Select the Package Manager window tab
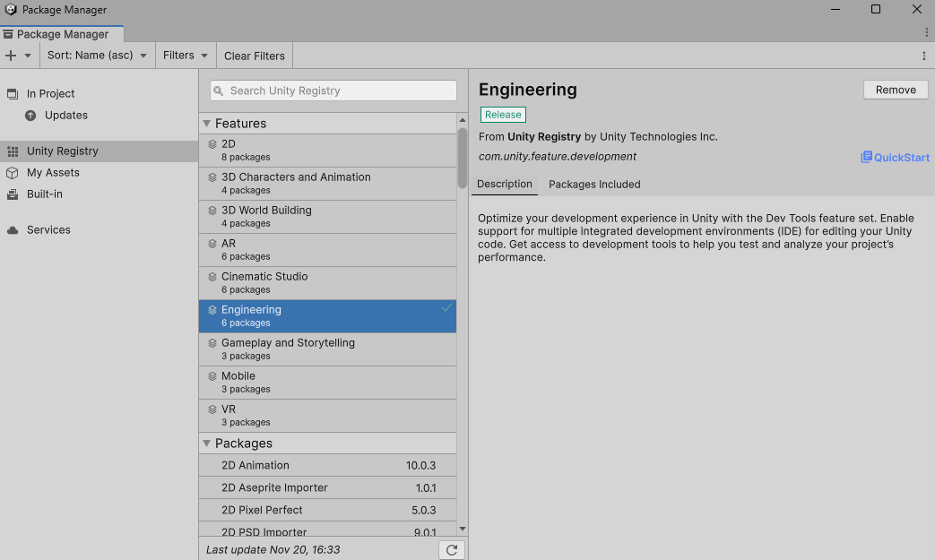935x560 pixels. 62,34
